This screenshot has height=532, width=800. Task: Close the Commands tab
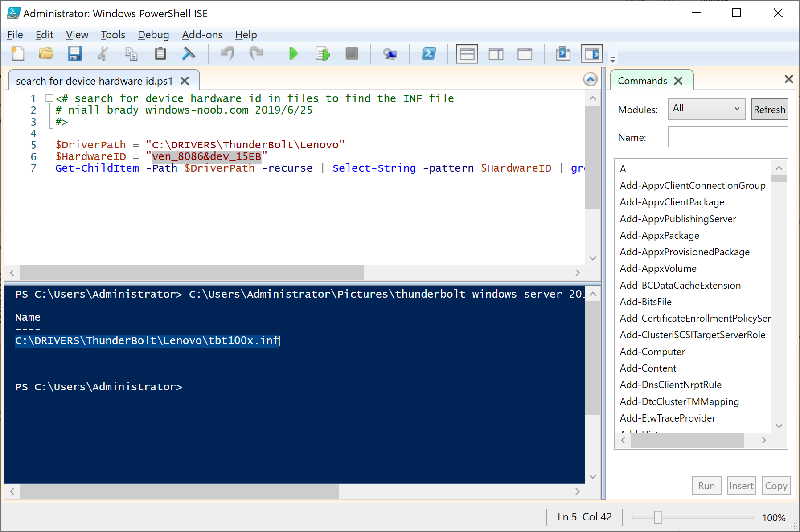point(678,81)
